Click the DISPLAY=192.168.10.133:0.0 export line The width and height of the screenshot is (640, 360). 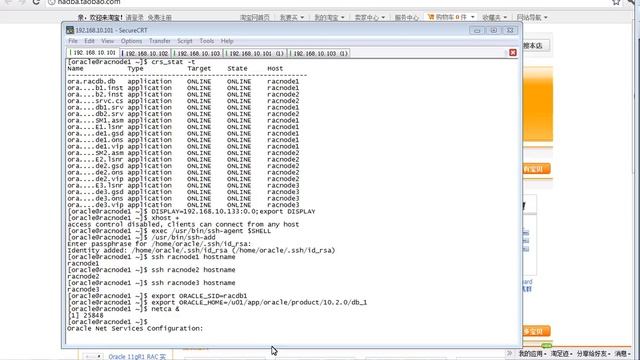click(x=191, y=211)
